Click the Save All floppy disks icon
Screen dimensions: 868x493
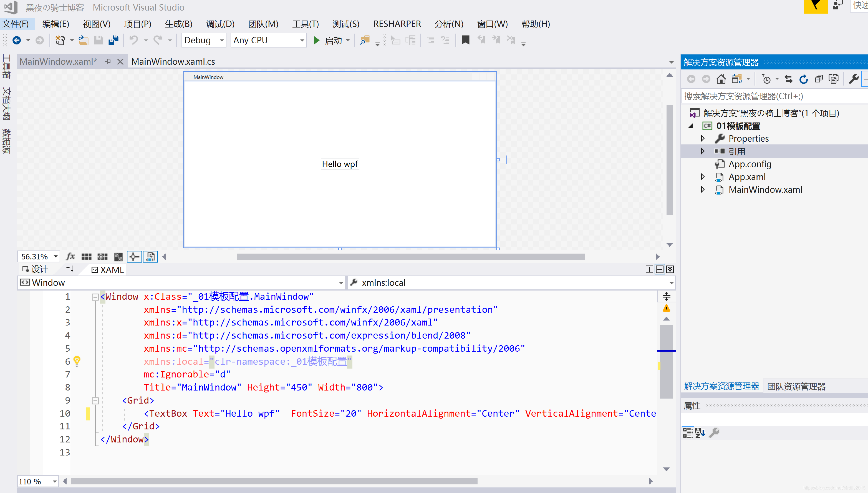point(113,40)
